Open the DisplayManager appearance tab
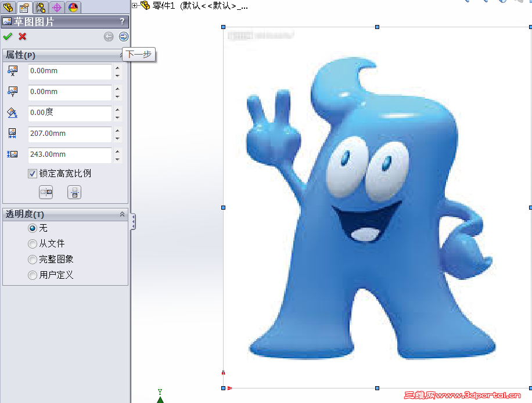Viewport: 532px width, 403px height. coord(73,7)
